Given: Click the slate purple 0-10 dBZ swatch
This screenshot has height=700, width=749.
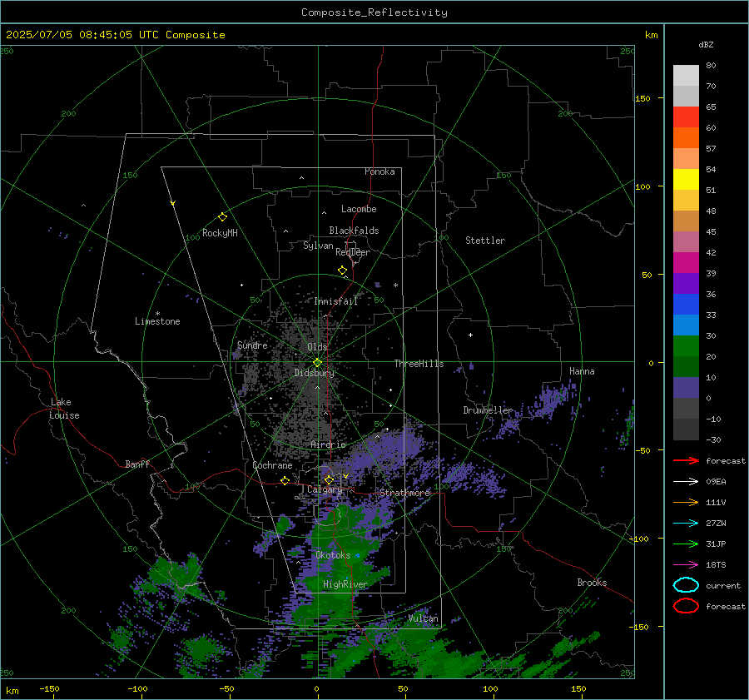Looking at the screenshot, I should (x=686, y=388).
